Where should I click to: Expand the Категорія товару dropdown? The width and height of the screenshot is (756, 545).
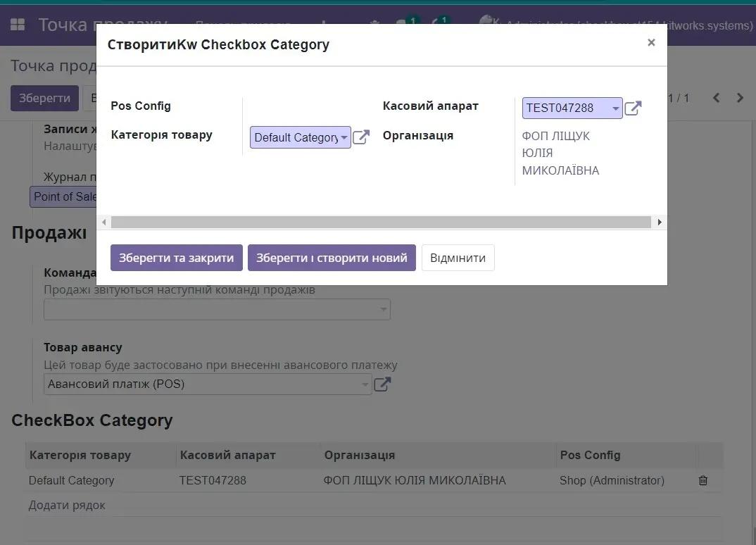click(x=344, y=138)
